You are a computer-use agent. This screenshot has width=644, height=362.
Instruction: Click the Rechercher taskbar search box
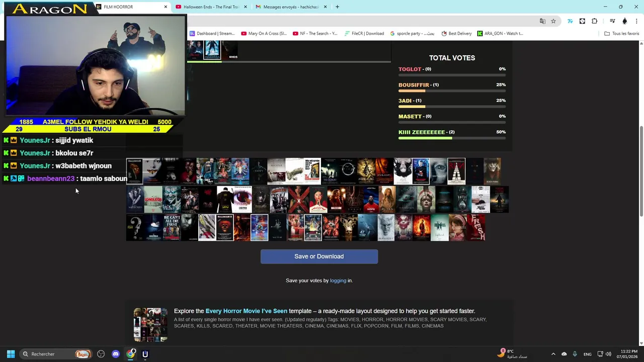56,354
